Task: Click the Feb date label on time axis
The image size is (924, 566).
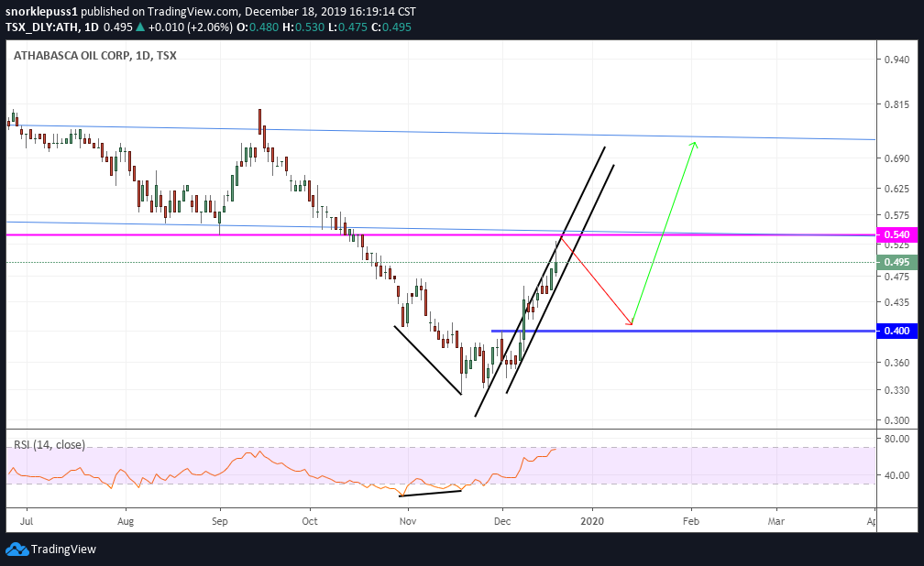Action: (x=691, y=521)
